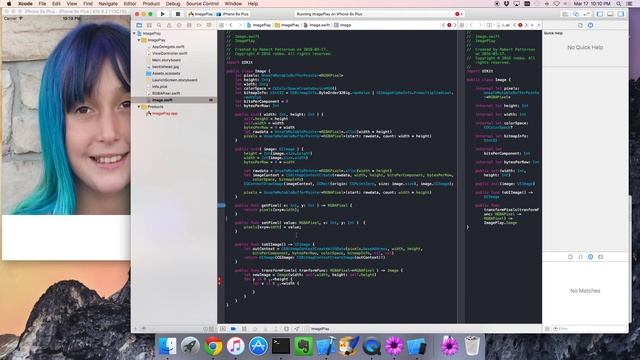
Task: Choose the iPhone 6s Plus destination
Action: pos(233,14)
